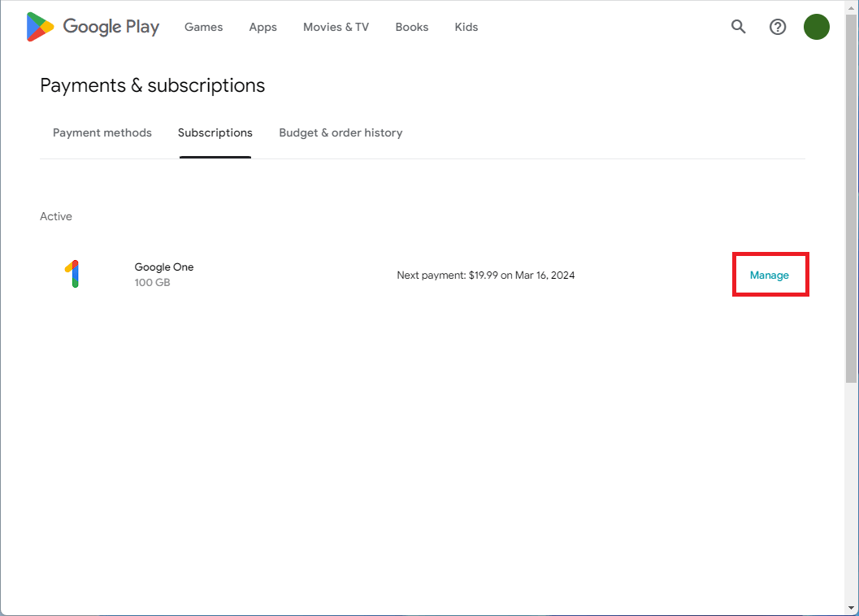
Task: Click the Google Play wordmark
Action: (112, 27)
